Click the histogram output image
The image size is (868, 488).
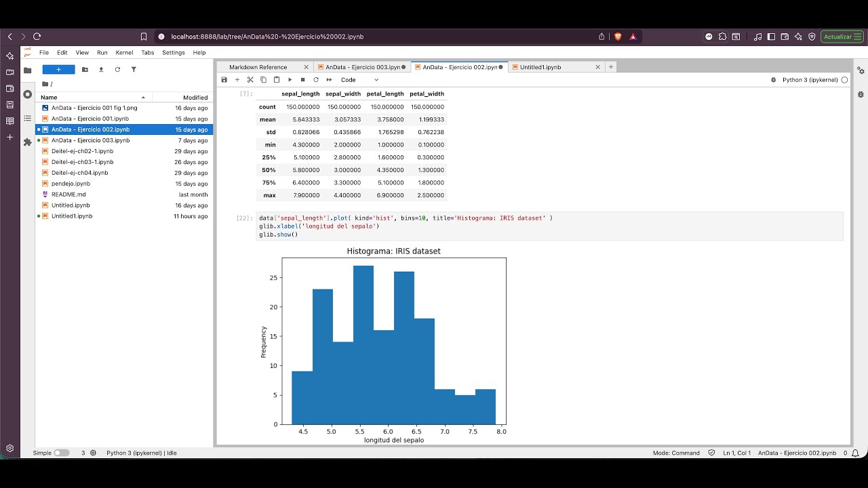(383, 345)
